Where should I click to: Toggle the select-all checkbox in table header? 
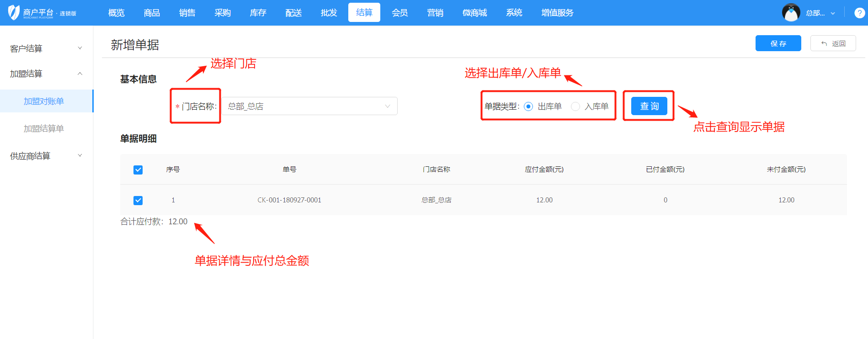pos(138,170)
